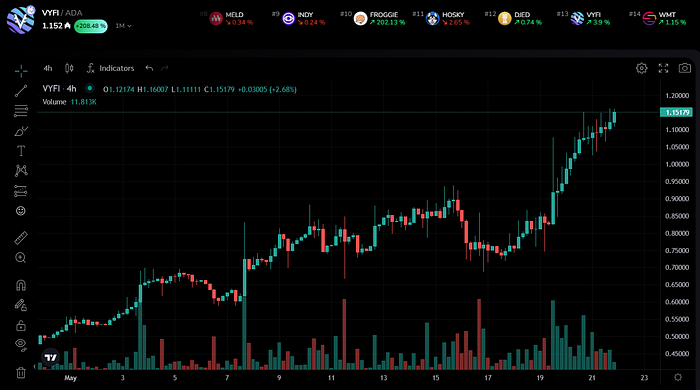
Task: Click the VYFI token logo
Action: [x=21, y=20]
